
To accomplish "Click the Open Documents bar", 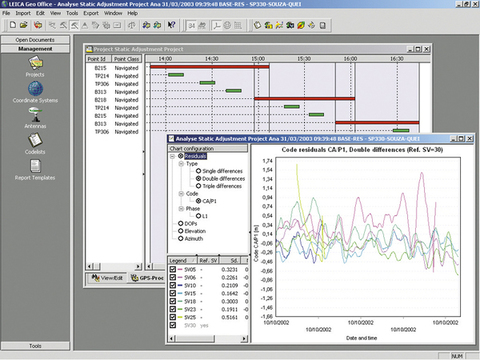I will click(35, 40).
